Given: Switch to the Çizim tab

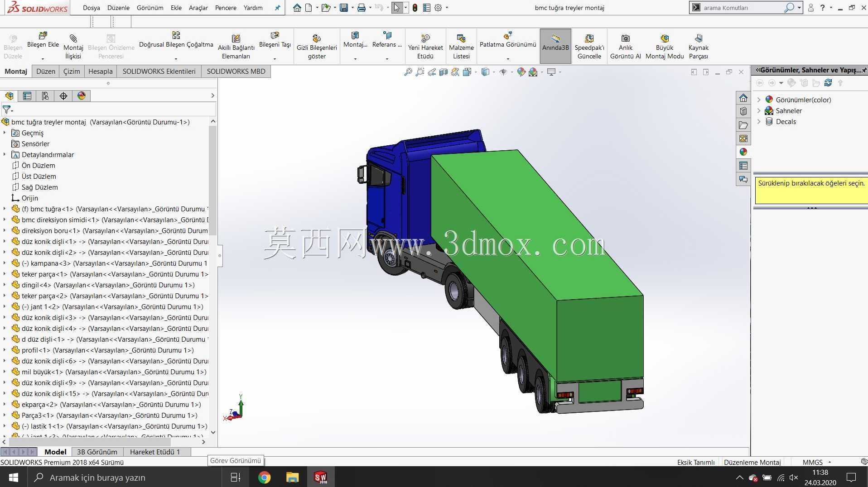Looking at the screenshot, I should pyautogui.click(x=72, y=72).
